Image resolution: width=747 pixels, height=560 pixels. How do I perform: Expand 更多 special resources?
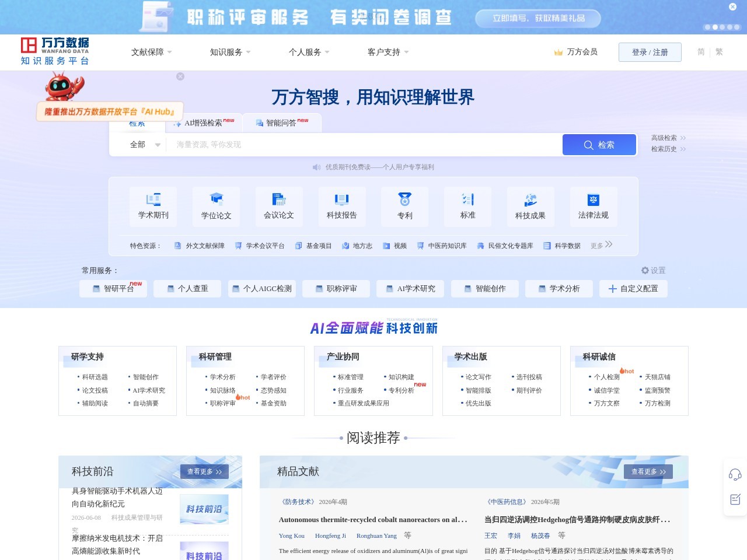(601, 246)
